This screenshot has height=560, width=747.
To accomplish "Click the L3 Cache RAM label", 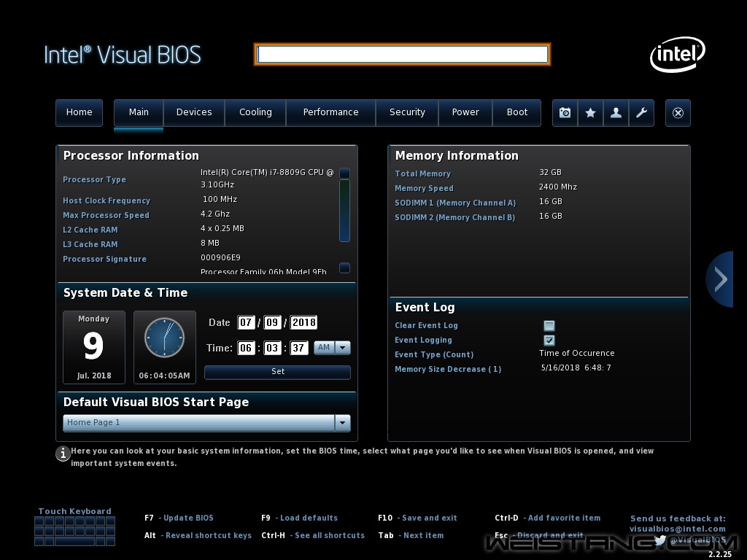I will point(90,244).
